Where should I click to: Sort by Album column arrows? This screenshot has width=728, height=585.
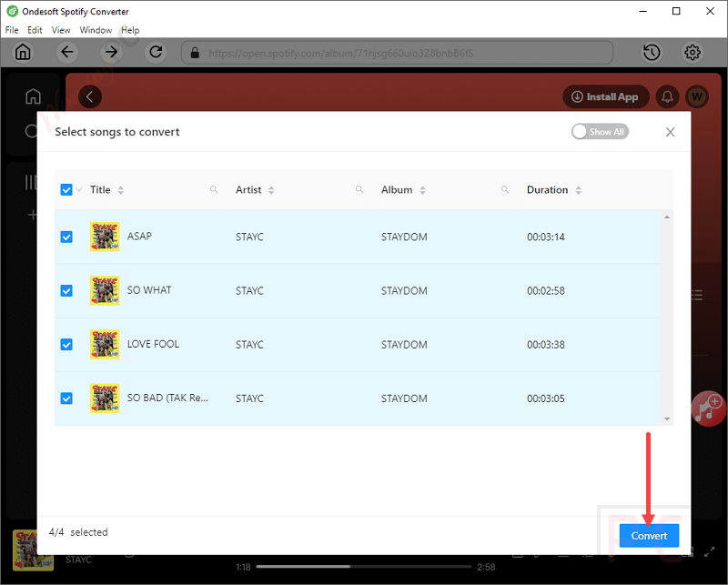click(x=422, y=190)
